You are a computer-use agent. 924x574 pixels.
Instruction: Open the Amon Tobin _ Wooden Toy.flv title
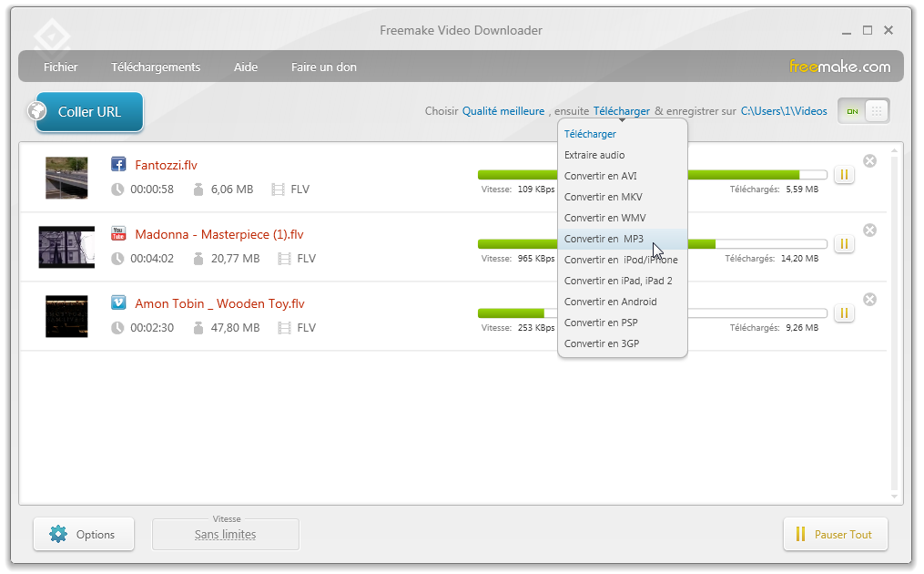point(219,303)
